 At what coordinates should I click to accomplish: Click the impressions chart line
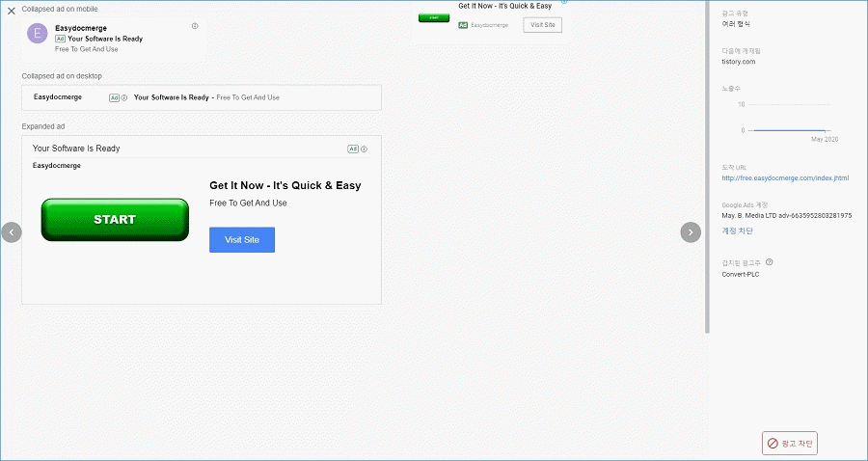click(x=789, y=130)
